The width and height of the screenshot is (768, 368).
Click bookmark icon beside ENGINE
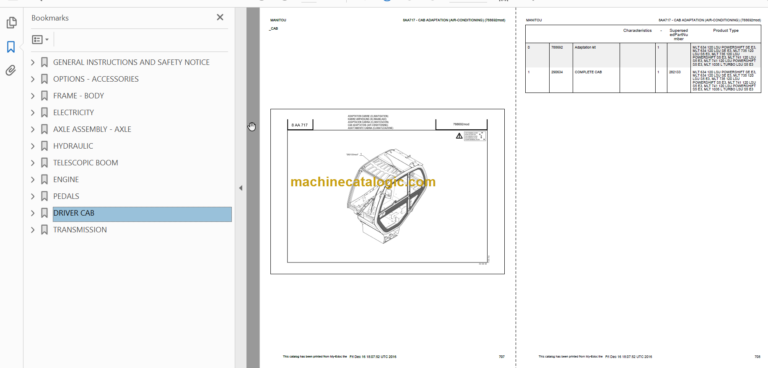click(44, 179)
